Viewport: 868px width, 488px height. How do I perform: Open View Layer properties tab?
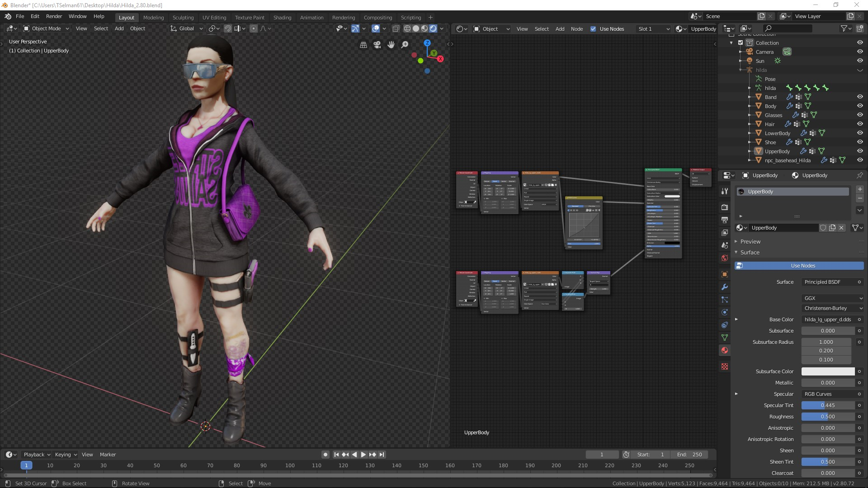point(725,232)
